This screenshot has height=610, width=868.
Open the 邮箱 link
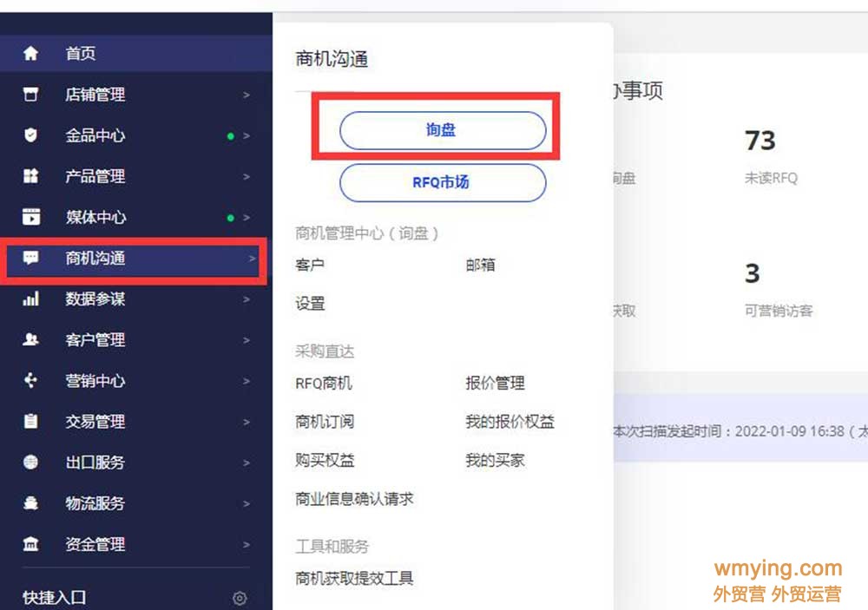click(x=481, y=266)
